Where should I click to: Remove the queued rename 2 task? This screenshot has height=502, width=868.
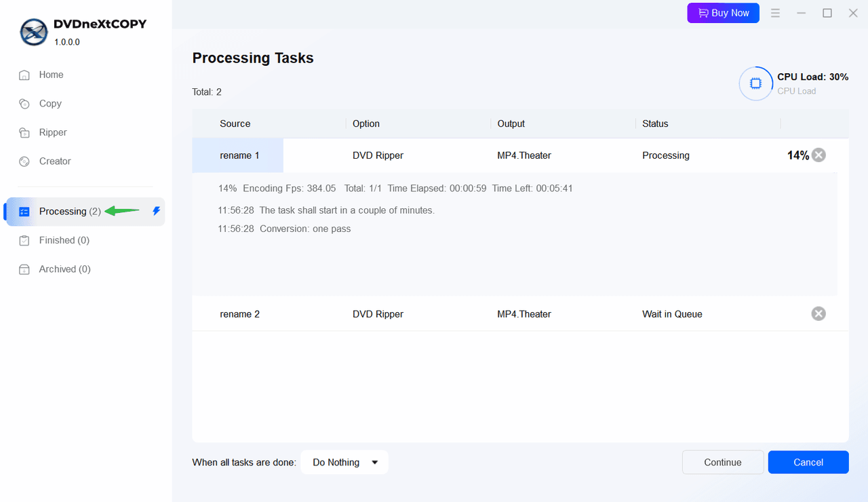click(x=818, y=313)
